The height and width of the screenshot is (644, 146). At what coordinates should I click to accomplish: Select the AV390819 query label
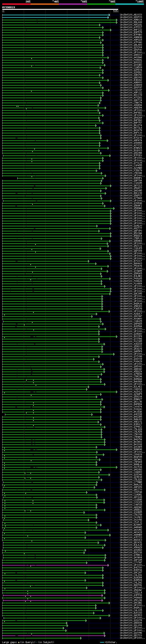(x=8, y=8)
